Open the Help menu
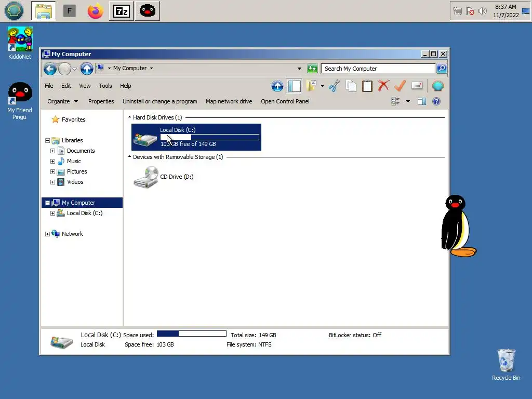The width and height of the screenshot is (532, 399). [126, 86]
